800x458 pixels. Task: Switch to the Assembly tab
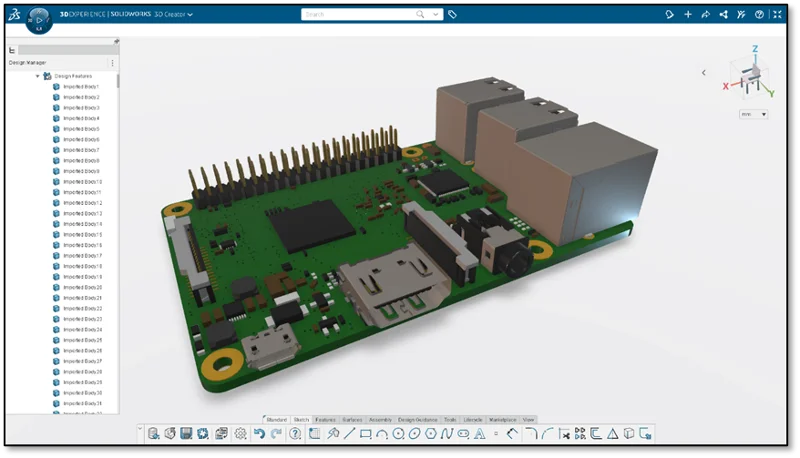[x=380, y=419]
